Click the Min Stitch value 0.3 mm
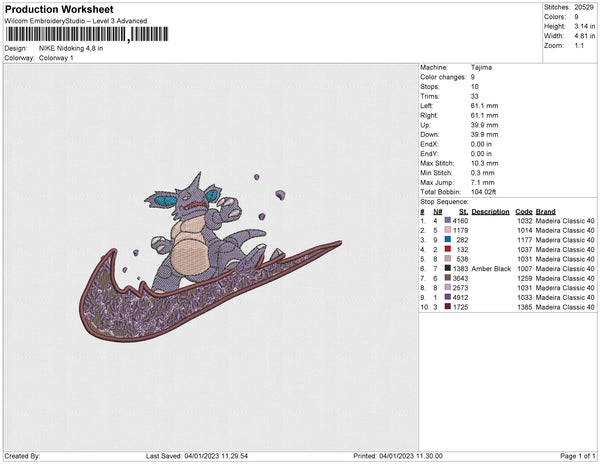 (x=483, y=173)
